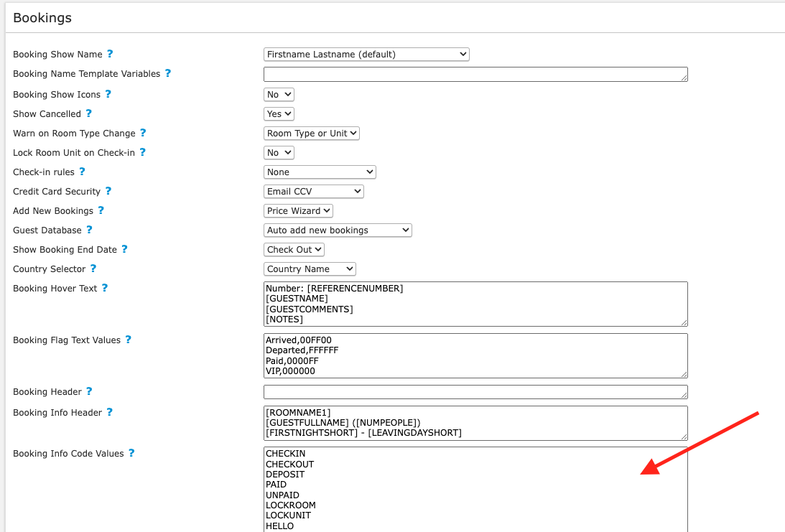Click the Booking Flag Text Values resize handle

click(684, 374)
